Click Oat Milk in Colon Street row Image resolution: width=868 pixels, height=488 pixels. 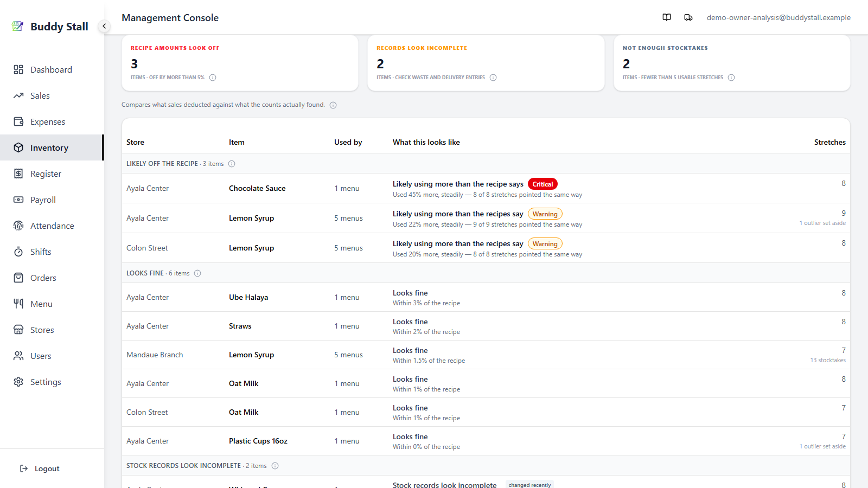tap(244, 412)
